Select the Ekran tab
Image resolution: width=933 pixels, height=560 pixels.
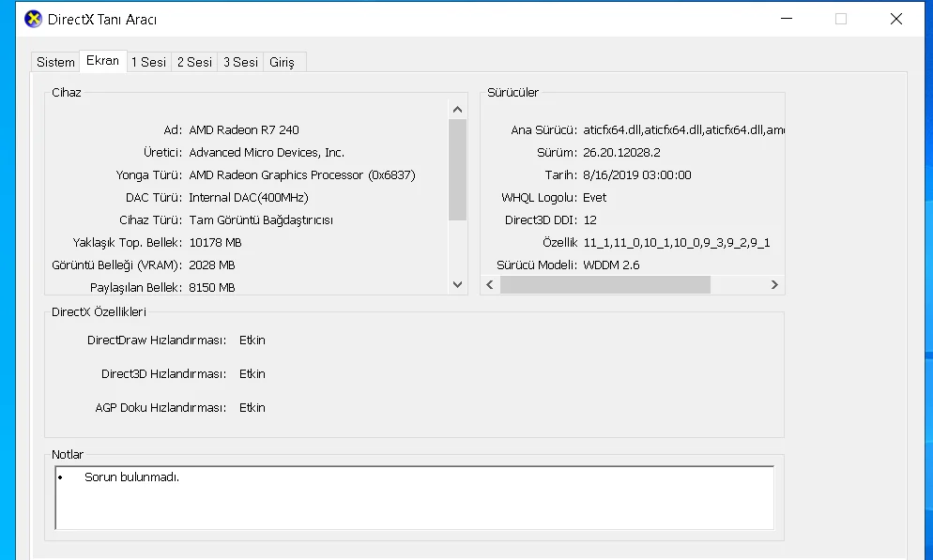click(102, 61)
